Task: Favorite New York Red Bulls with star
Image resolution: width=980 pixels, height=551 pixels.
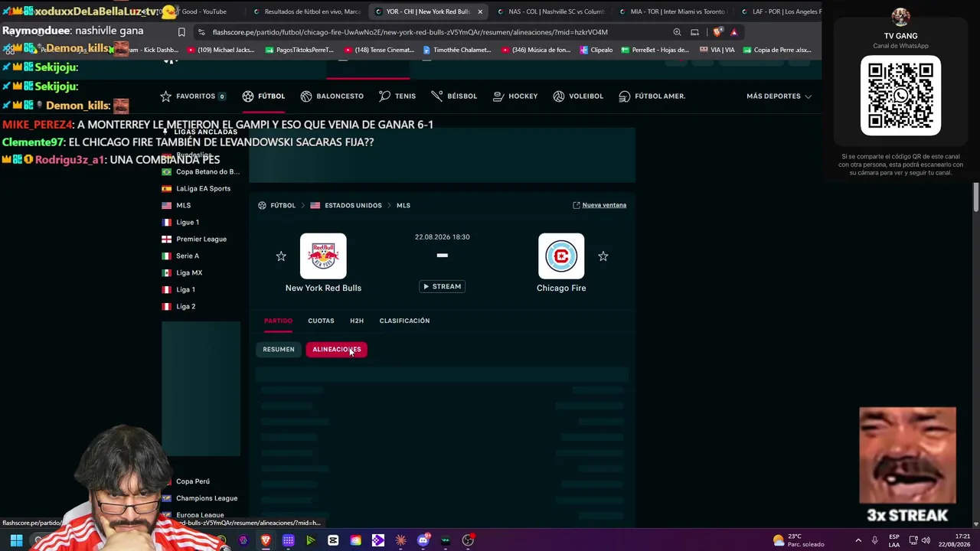Action: (281, 256)
